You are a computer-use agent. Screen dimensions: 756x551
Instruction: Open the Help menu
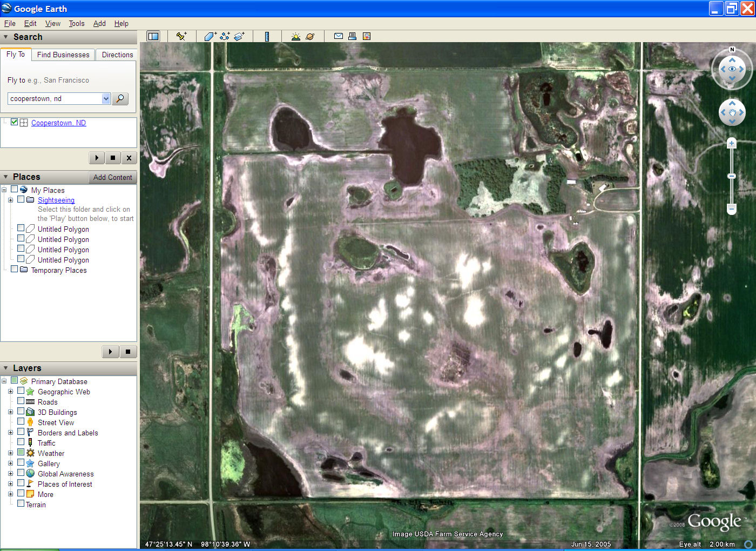tap(122, 23)
